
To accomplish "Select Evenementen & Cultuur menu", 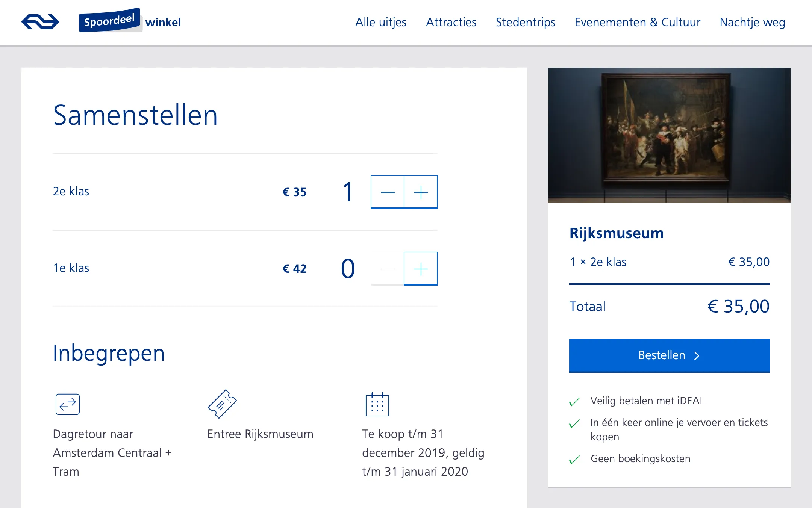I will 638,22.
